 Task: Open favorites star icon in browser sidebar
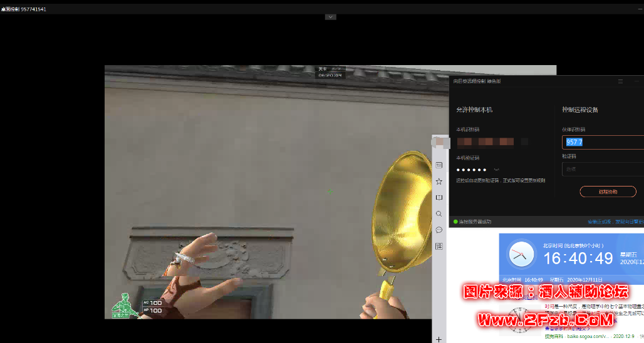(x=439, y=182)
